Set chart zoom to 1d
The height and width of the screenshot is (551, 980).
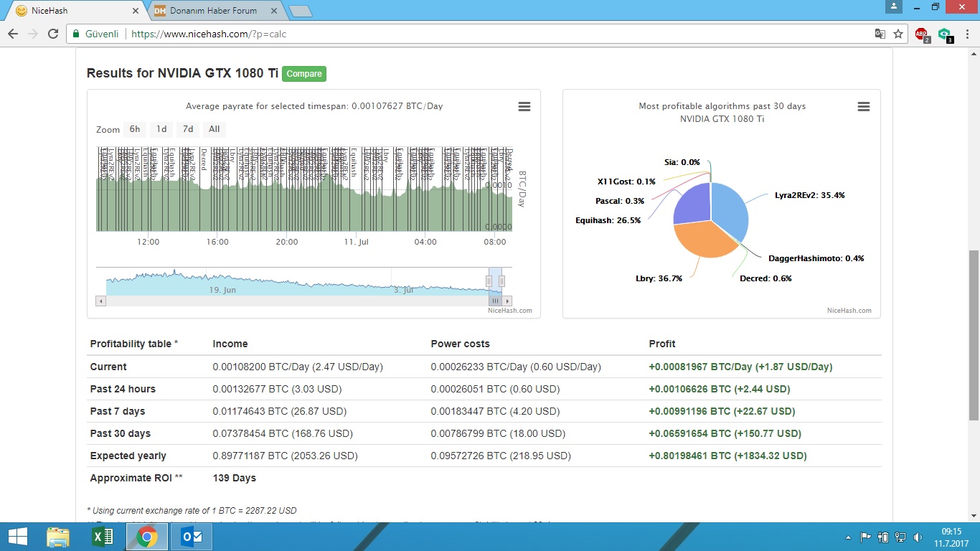161,129
